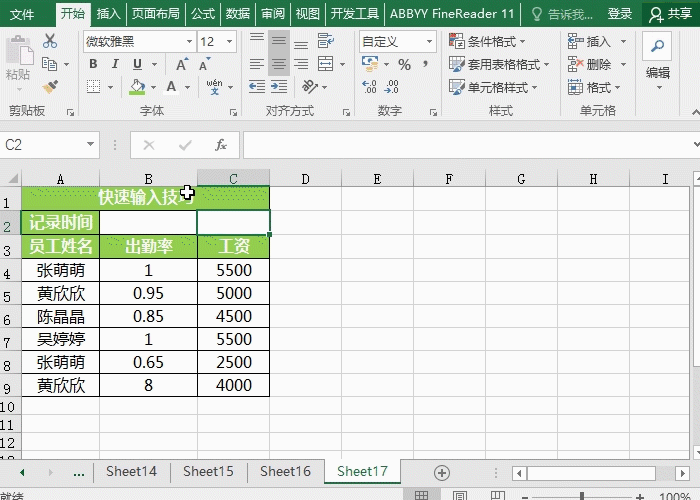700x500 pixels.
Task: Add a new sheet
Action: coord(442,473)
